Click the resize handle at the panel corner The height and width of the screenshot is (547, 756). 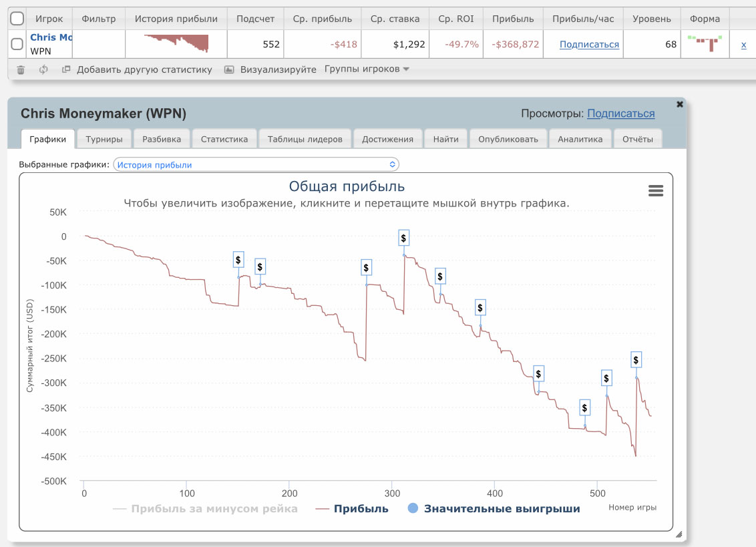(x=679, y=534)
